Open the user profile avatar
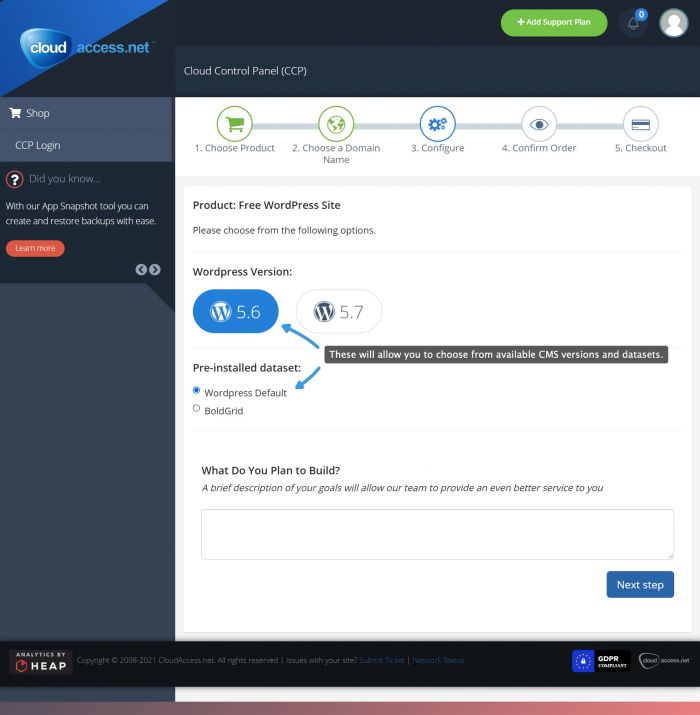Screen dimensions: 700x715 tap(674, 23)
